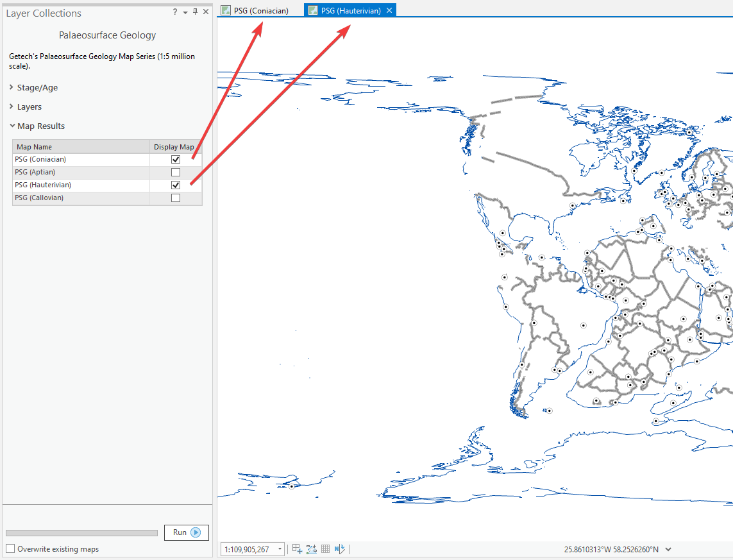Screen dimensions: 733x560
Task: Collapse the Map Results section
Action: [x=12, y=126]
